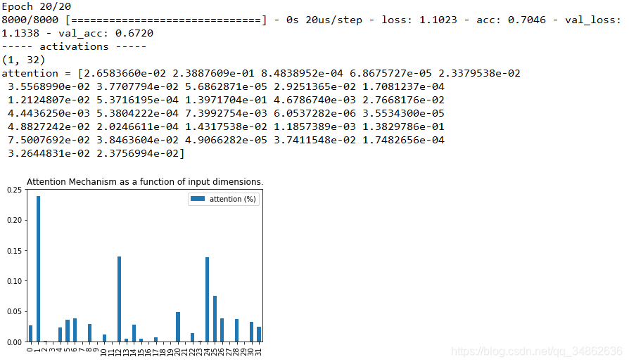Click the '----- activations -----' line
The image size is (629, 364).
(74, 47)
